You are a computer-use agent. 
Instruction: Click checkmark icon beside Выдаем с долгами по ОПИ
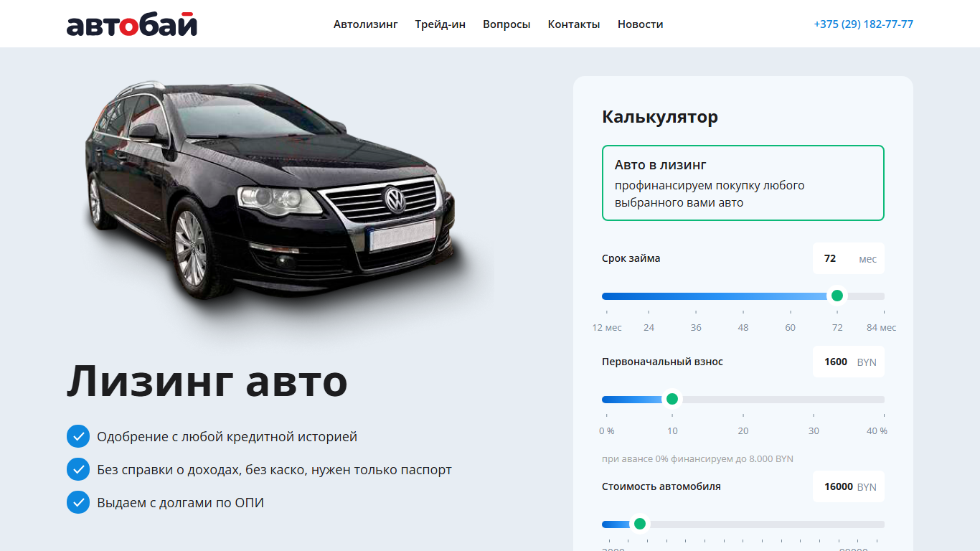pos(78,502)
